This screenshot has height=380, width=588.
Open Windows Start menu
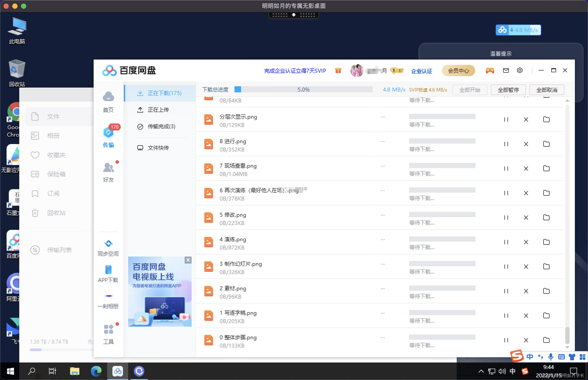coord(10,371)
